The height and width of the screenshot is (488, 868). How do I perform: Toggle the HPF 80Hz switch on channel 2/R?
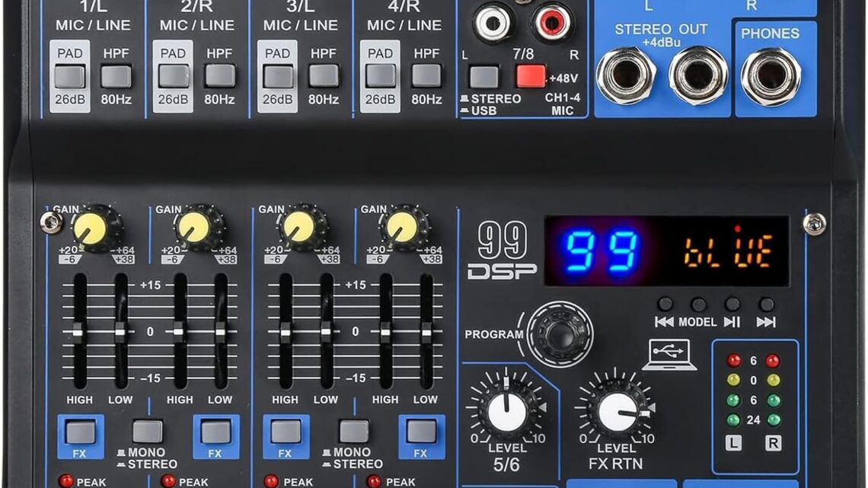220,76
